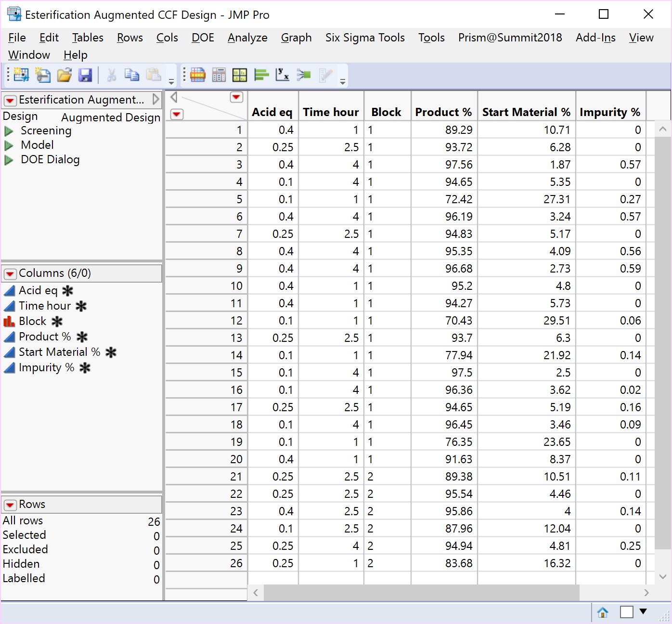Click the Copy icon in the toolbar

(x=131, y=75)
